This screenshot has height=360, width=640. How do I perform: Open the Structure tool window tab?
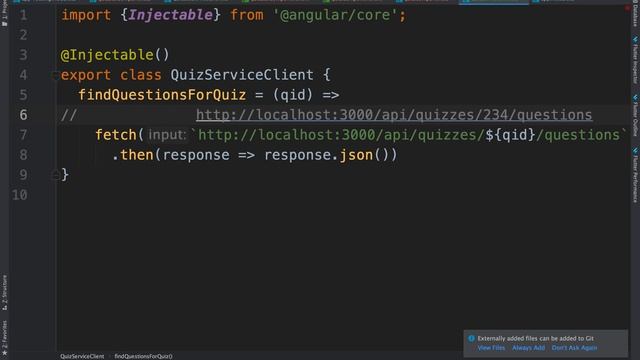point(4,292)
